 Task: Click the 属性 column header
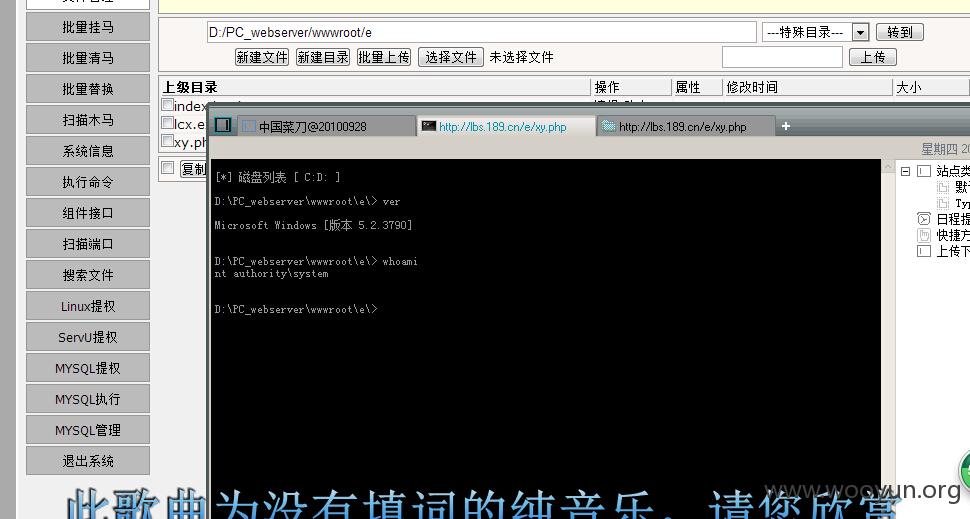(688, 87)
